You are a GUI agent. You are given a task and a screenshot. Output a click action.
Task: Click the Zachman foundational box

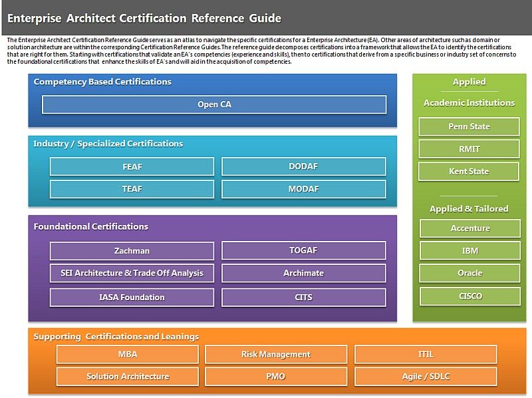click(x=132, y=251)
